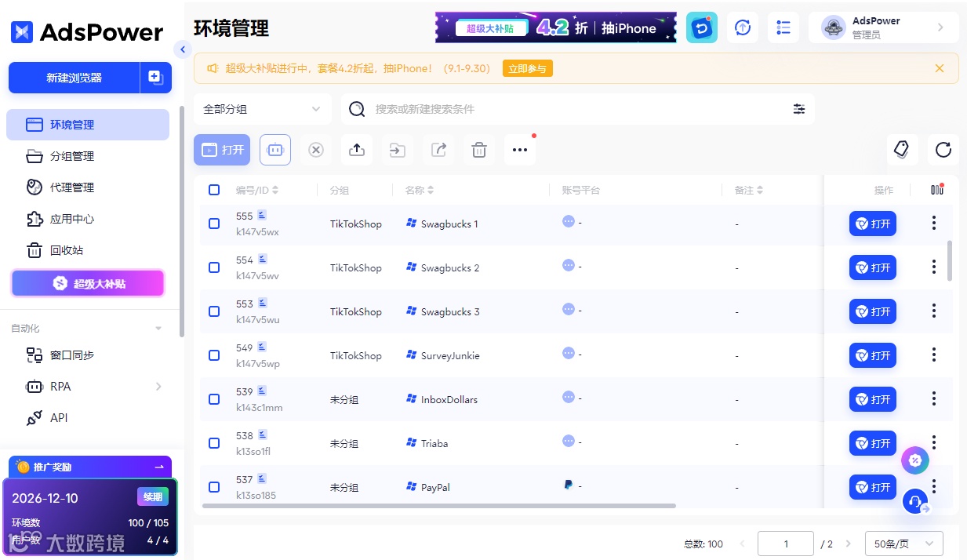Click the batch-create plus icon beside 新建浏览器
Image resolution: width=967 pixels, height=560 pixels.
(155, 78)
